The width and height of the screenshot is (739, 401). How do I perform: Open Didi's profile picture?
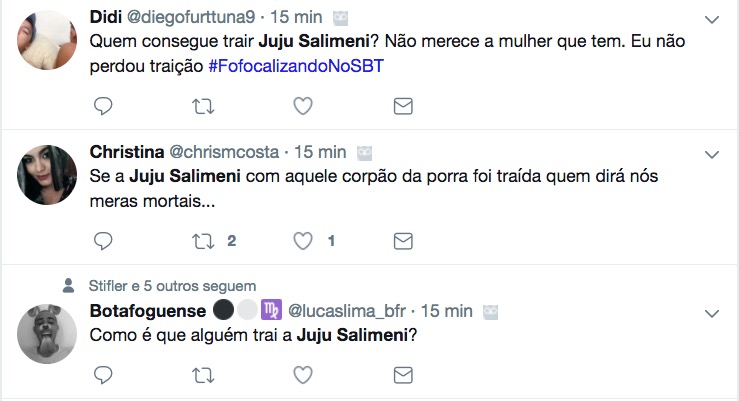click(48, 42)
